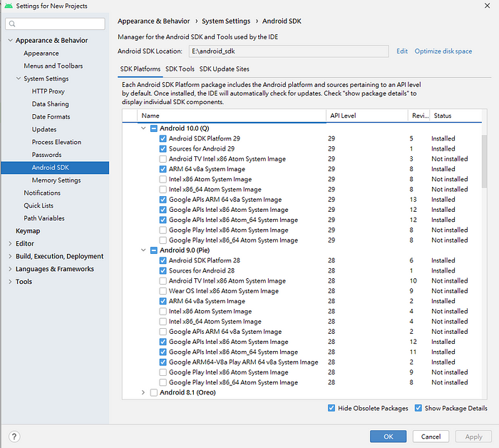Click the search magnifier icon in the settings search box
499x448 pixels.
12,24
